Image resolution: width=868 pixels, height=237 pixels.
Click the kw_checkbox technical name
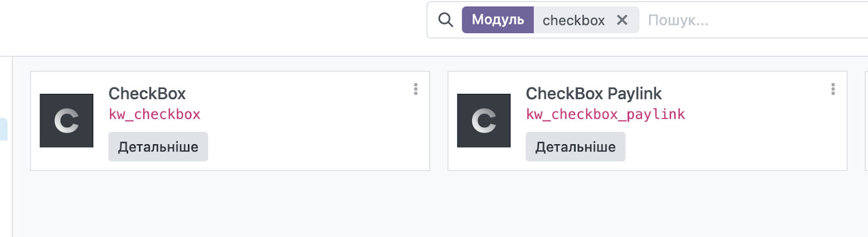click(155, 114)
